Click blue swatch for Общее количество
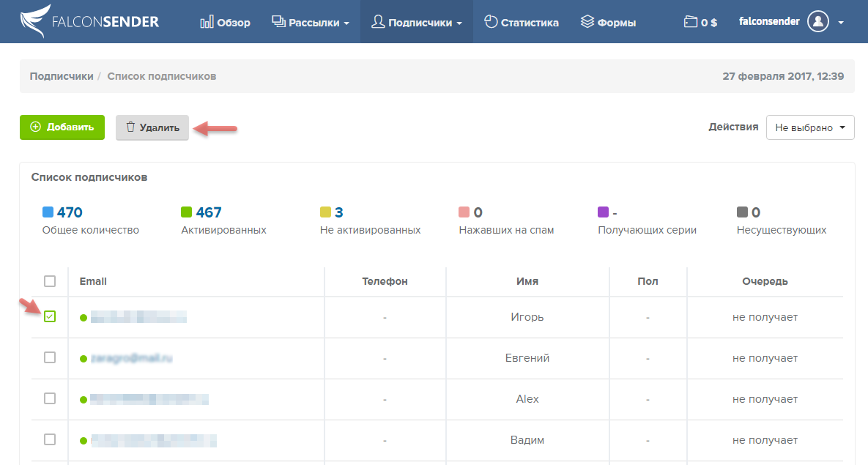Viewport: 868px width, 465px height. [x=48, y=212]
